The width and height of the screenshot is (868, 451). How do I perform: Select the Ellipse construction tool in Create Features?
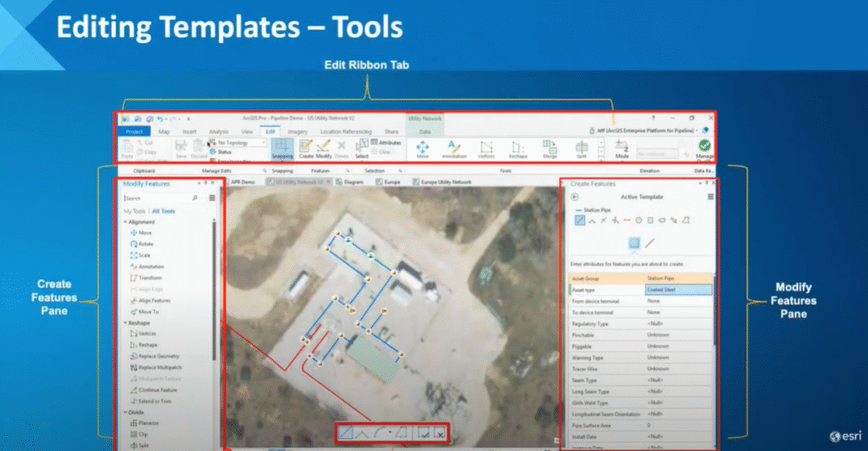(662, 220)
